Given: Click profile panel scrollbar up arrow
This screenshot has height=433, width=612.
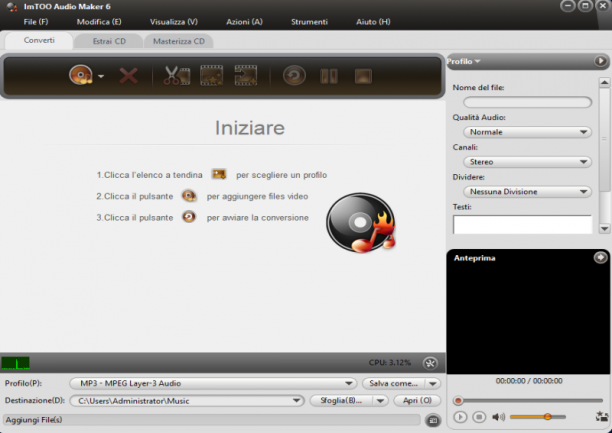Looking at the screenshot, I should click(x=604, y=82).
